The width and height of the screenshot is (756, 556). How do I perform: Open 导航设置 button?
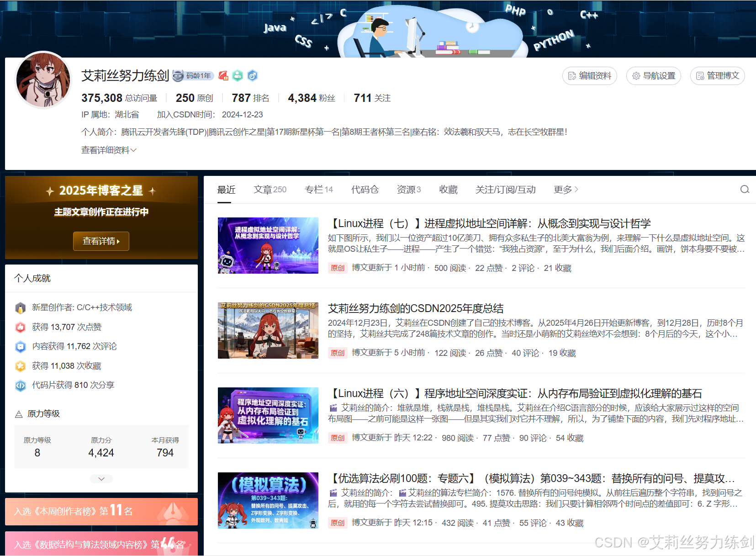pos(654,76)
